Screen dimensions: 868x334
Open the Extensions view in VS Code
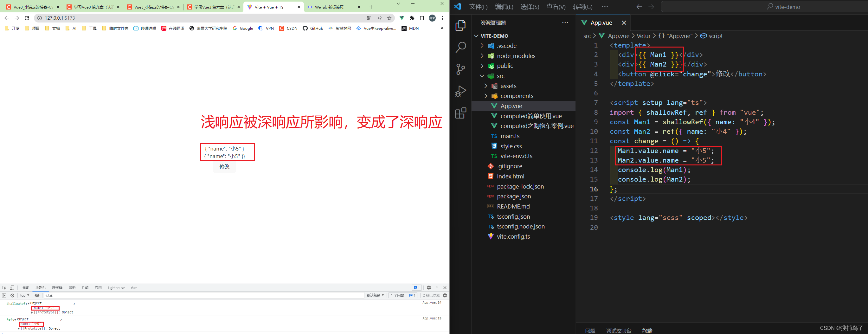click(460, 113)
